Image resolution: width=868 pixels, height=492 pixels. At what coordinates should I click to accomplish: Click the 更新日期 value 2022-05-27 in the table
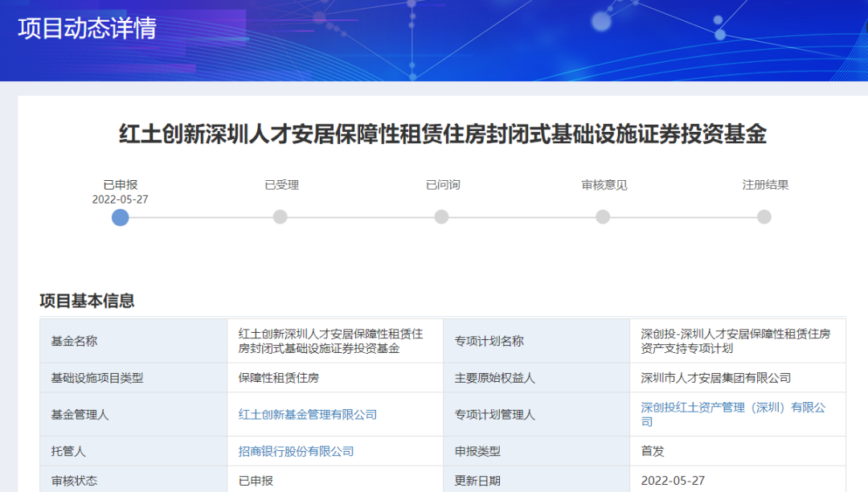pyautogui.click(x=673, y=481)
